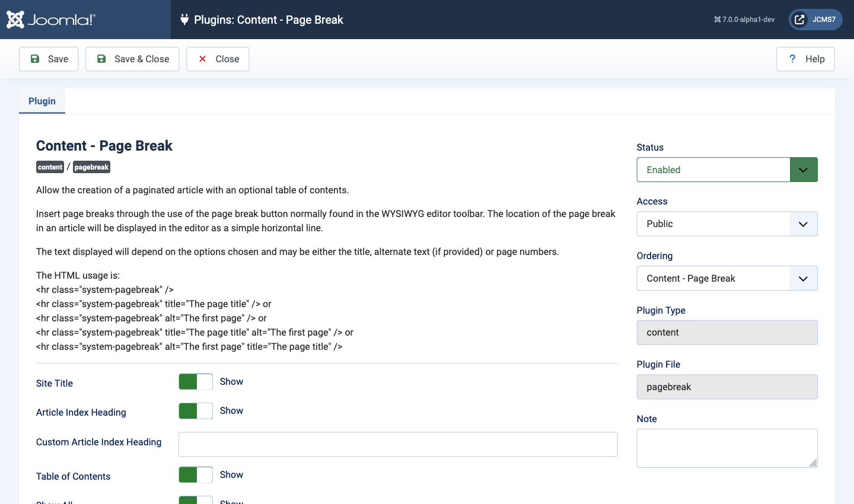Toggle the Table of Contents switch
Screen dimensions: 854x504
click(196, 475)
